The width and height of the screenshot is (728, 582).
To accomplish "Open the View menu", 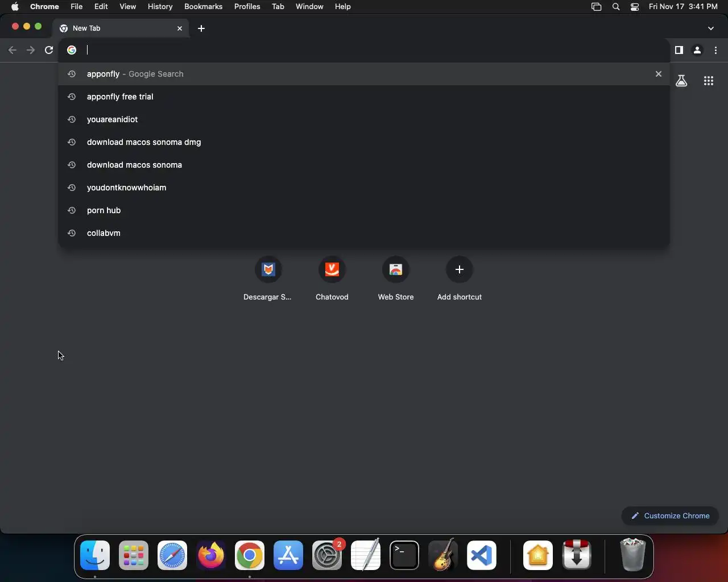I will point(127,7).
